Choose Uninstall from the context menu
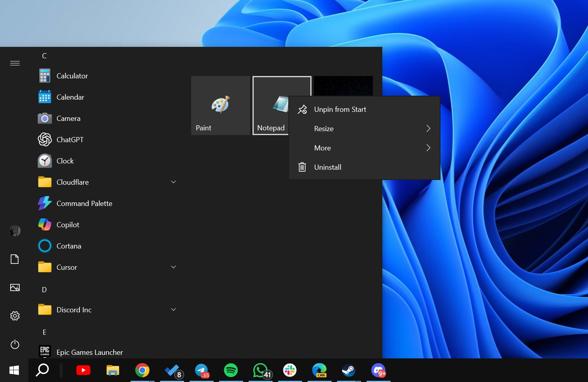 [x=328, y=167]
